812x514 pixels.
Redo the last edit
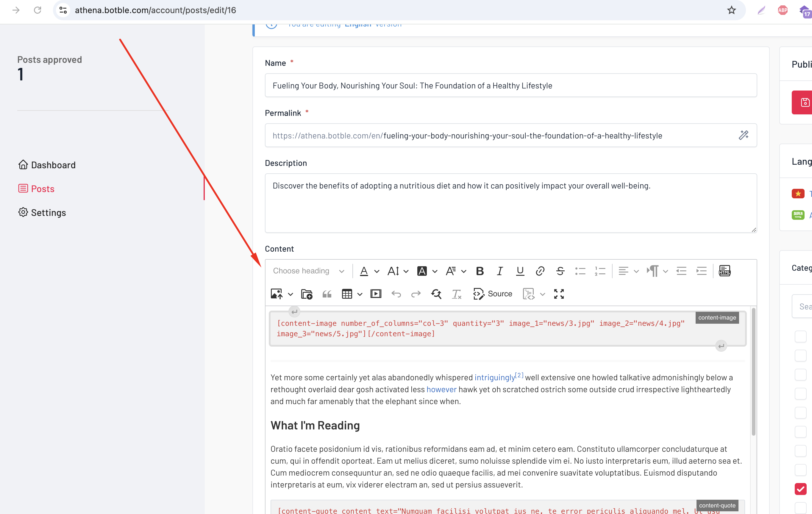pos(416,294)
